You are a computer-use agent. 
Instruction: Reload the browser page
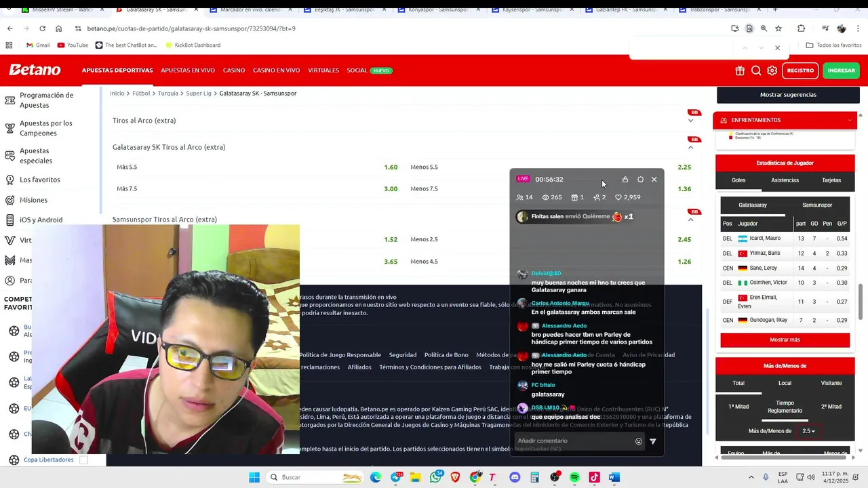coord(42,28)
